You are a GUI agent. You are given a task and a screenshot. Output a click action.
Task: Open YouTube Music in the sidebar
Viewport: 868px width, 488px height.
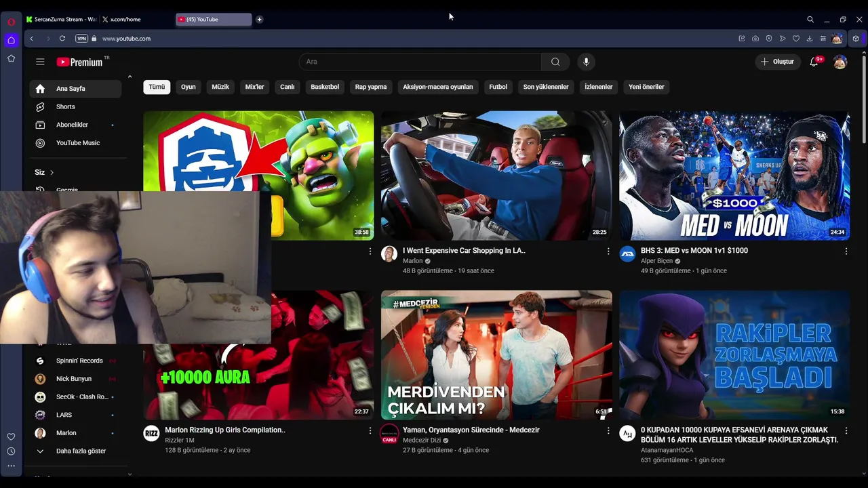pyautogui.click(x=75, y=143)
